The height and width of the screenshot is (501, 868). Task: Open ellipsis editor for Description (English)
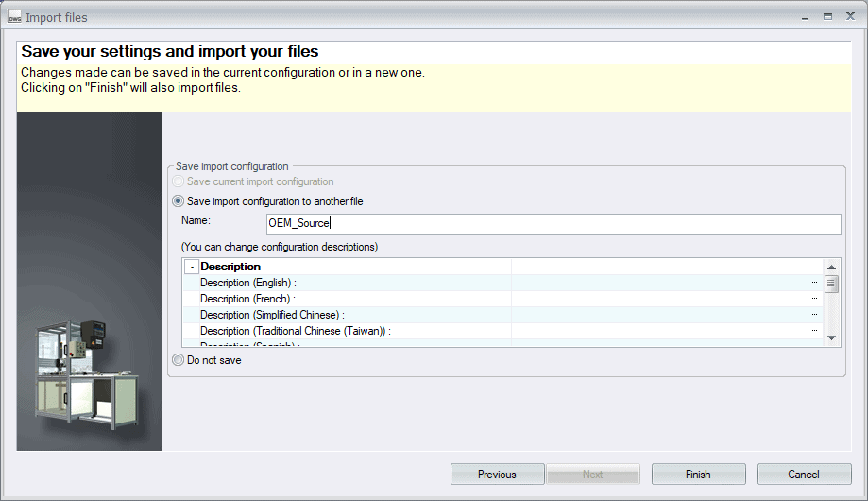coord(813,283)
